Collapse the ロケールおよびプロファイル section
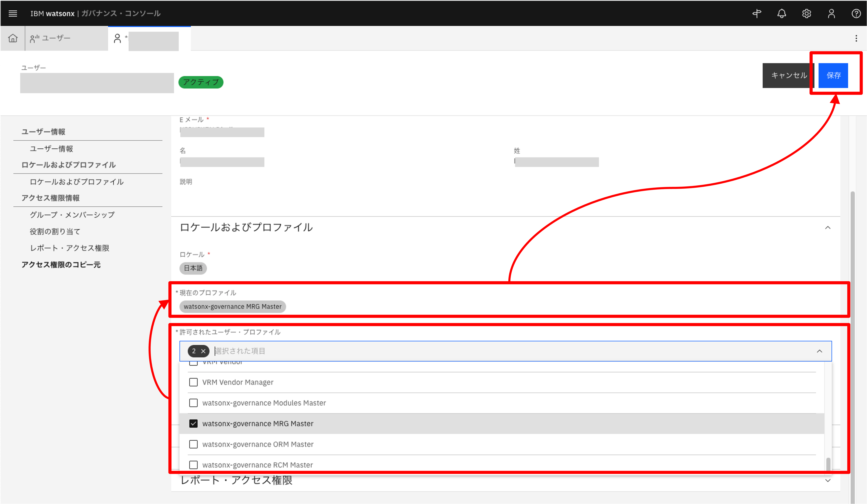The width and height of the screenshot is (867, 504). pyautogui.click(x=828, y=228)
